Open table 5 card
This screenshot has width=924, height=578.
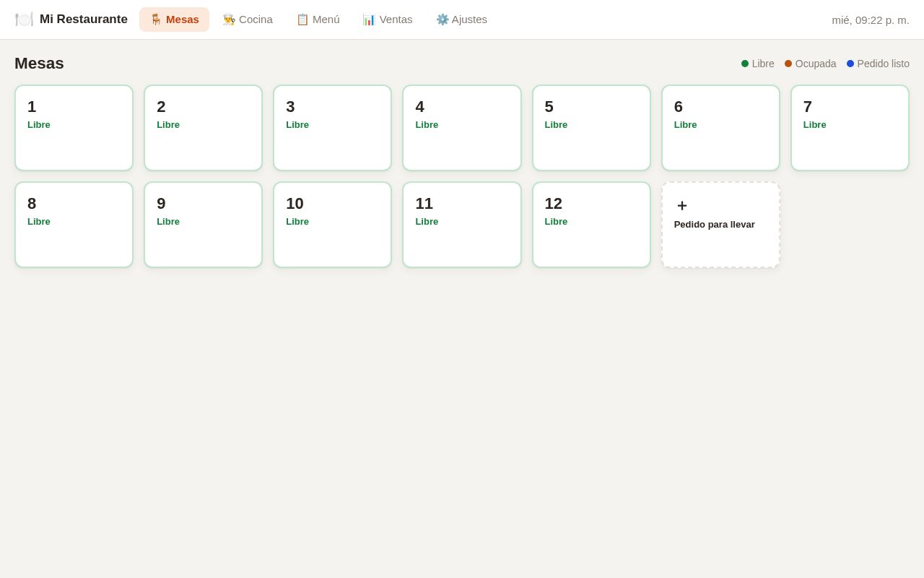[x=591, y=128]
